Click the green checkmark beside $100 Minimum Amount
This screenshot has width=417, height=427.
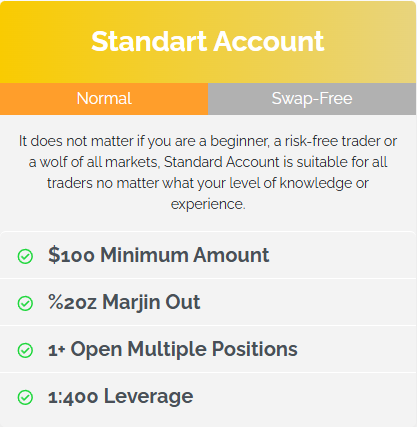(x=25, y=256)
